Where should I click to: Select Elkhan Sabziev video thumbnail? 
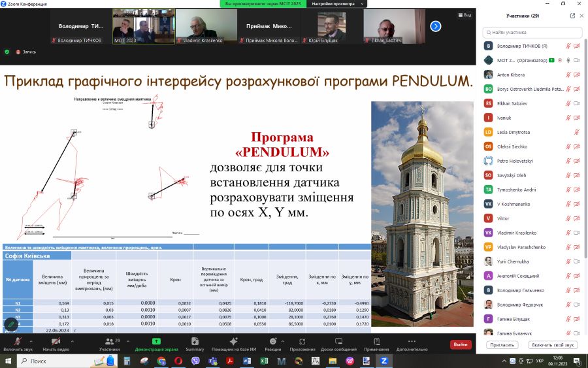tap(394, 26)
